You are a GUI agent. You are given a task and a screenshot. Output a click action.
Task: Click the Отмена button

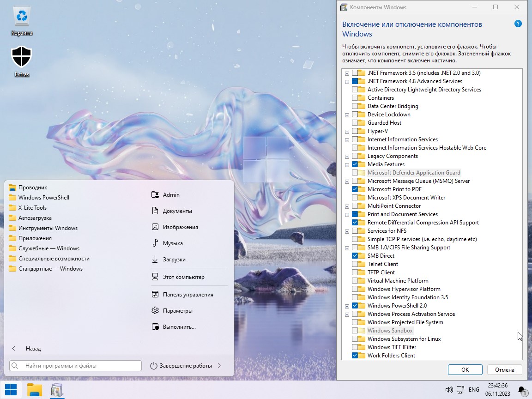[x=504, y=369]
